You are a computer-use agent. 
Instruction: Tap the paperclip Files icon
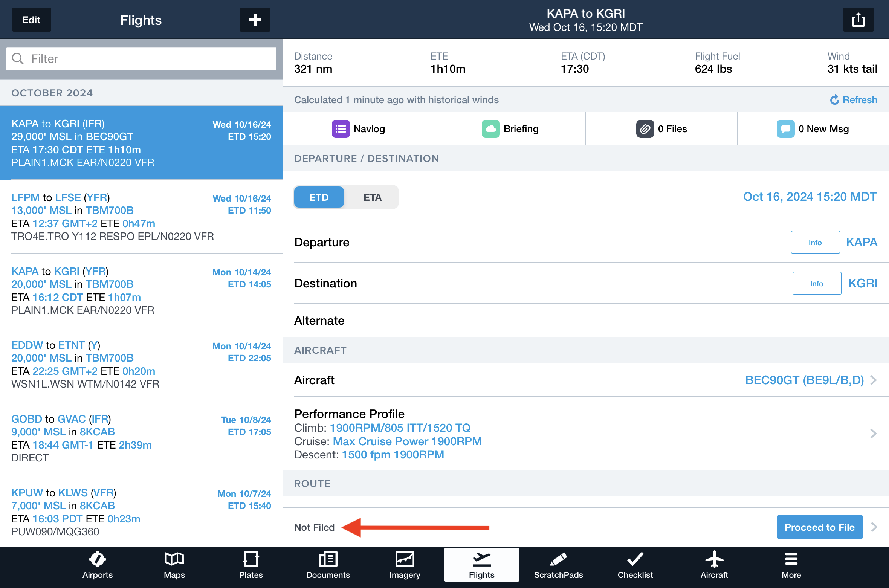(645, 129)
